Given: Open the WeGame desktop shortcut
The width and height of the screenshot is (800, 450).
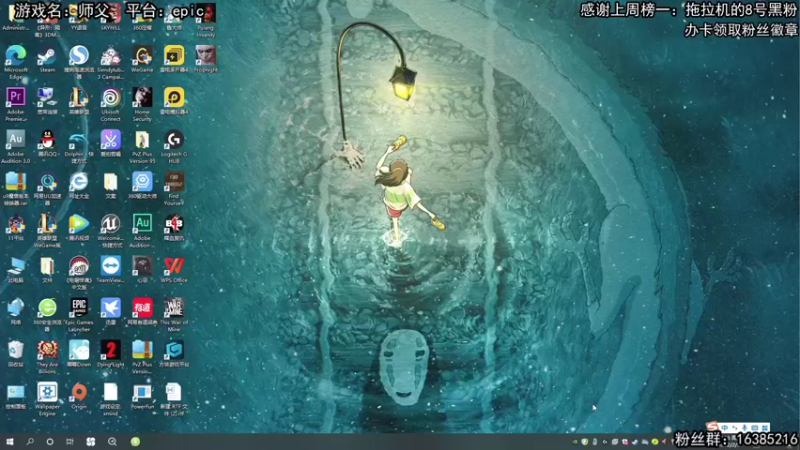Looking at the screenshot, I should pos(142,55).
